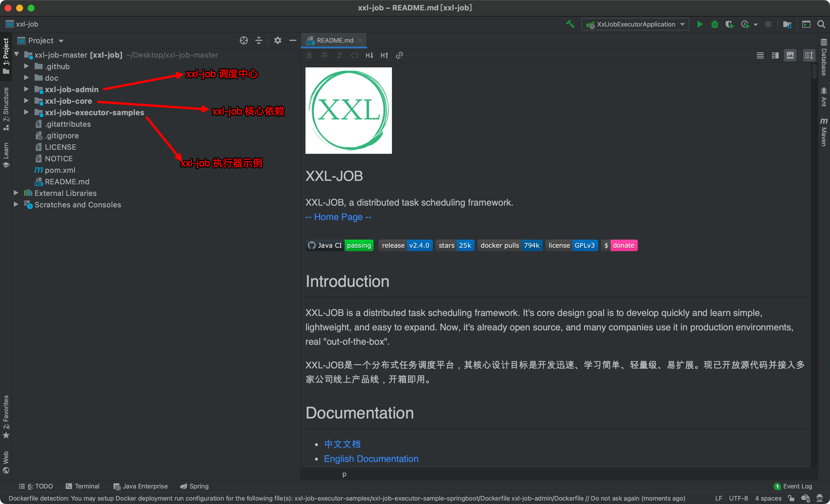830x504 pixels.
Task: Insert link with chain icon
Action: (399, 55)
